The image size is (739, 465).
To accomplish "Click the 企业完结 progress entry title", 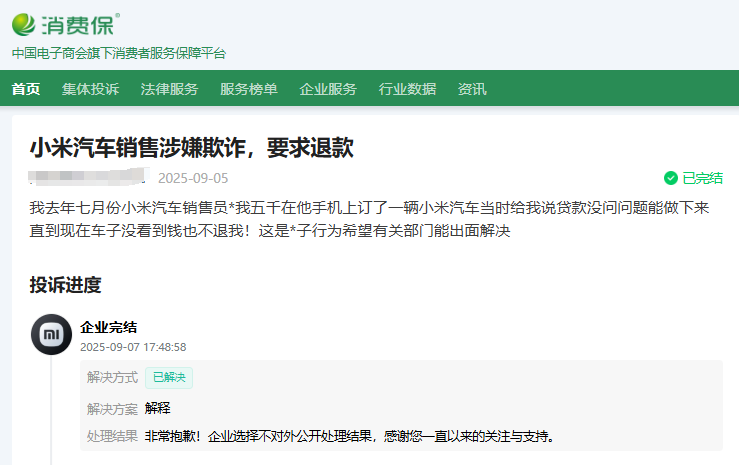I will coord(109,327).
